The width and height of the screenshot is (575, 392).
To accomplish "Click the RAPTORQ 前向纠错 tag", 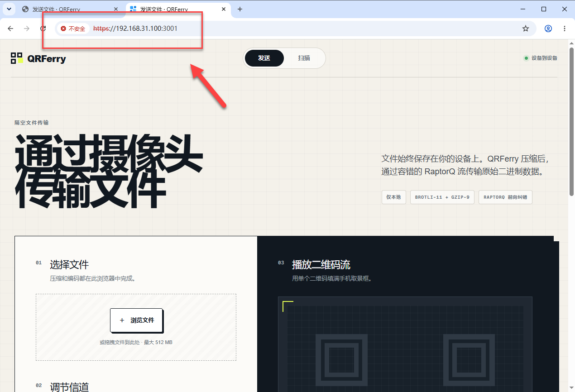I will pos(505,197).
